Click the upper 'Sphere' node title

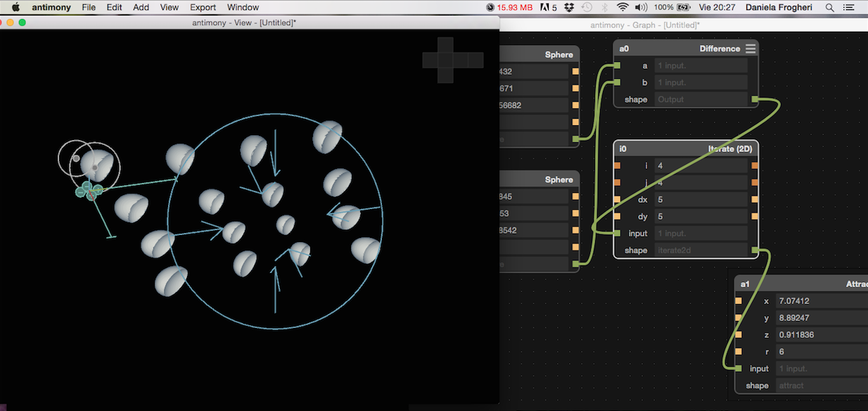559,55
